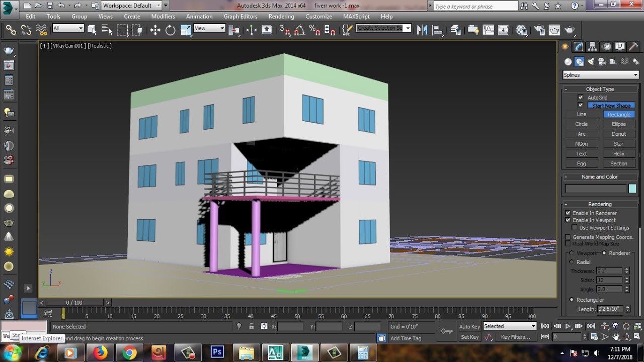Click the object color swatch
The width and height of the screenshot is (644, 362).
[x=632, y=189]
